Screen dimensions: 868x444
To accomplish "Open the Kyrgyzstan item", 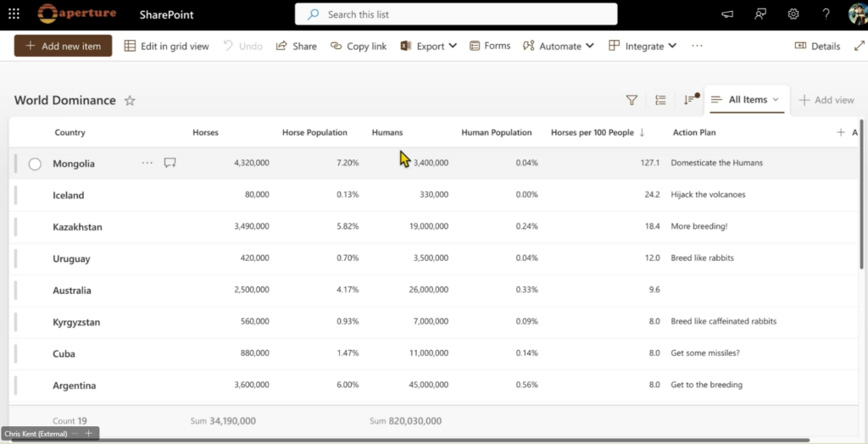I will 76,322.
